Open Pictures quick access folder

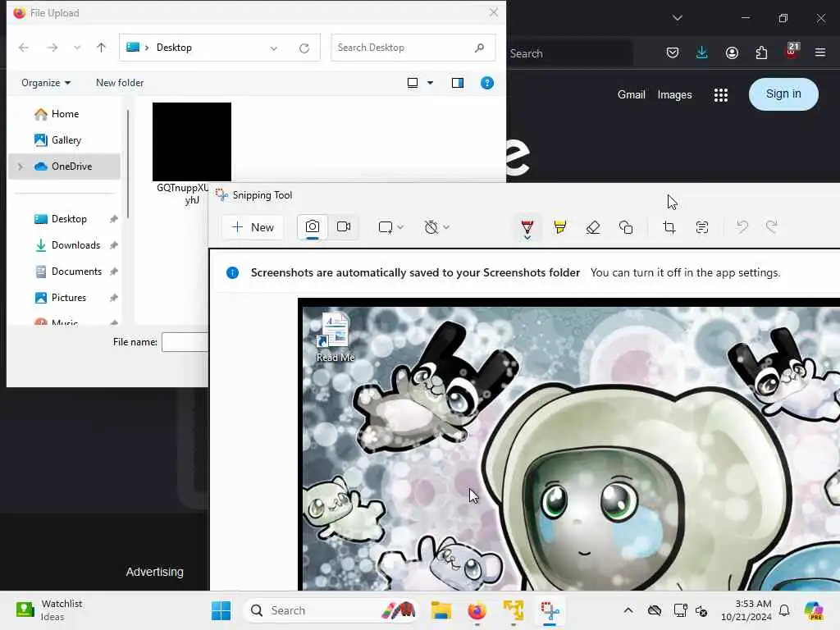click(x=69, y=298)
